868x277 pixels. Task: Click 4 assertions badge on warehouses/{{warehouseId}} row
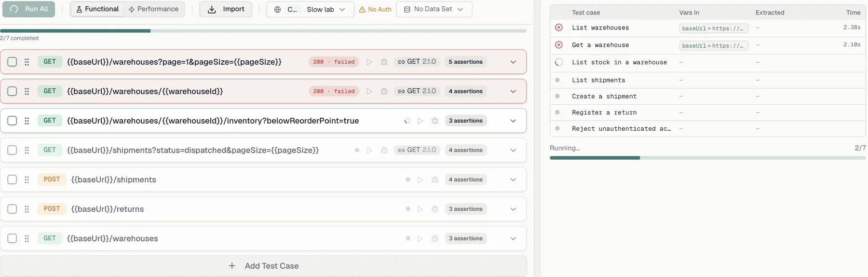[x=465, y=91]
